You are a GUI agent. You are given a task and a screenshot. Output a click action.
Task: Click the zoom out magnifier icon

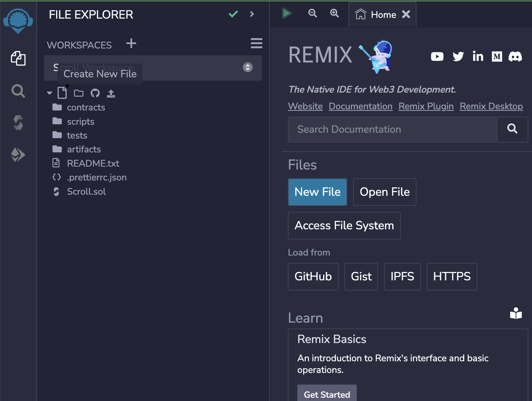313,13
